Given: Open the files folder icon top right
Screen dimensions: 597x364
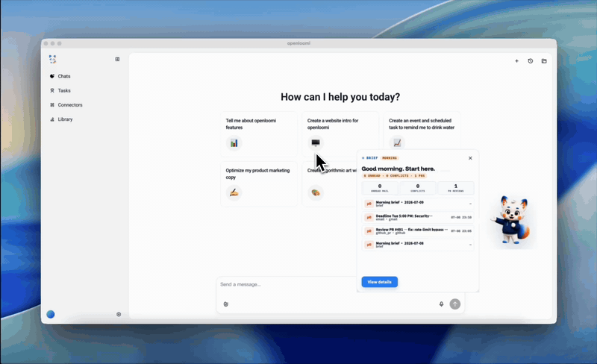Looking at the screenshot, I should (x=544, y=61).
